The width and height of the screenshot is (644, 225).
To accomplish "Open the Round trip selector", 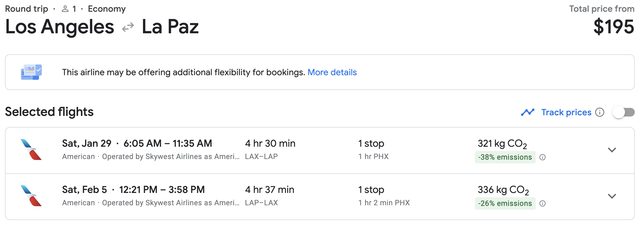I will click(27, 8).
